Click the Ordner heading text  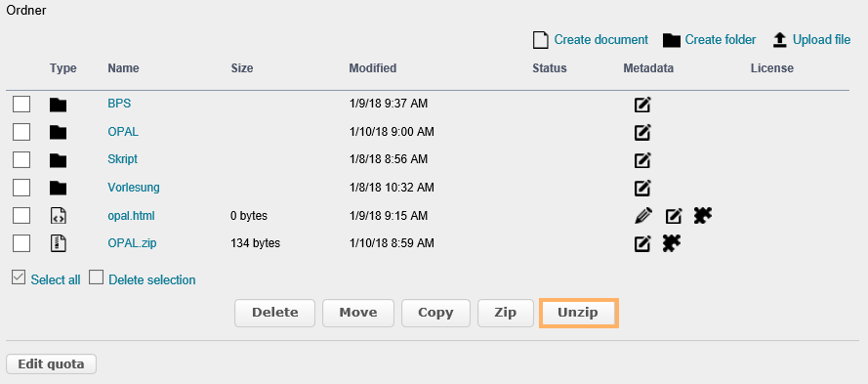pos(26,11)
